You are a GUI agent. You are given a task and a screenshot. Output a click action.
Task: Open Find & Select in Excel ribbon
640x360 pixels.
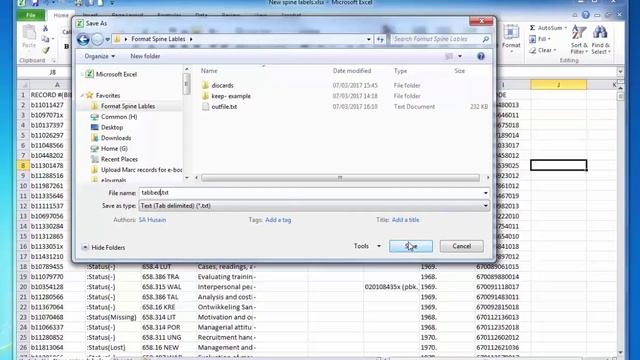click(600, 40)
